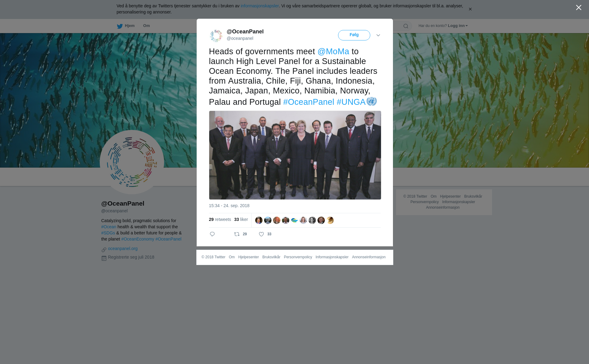Visit the oceanpanel.org profile link

(x=123, y=248)
